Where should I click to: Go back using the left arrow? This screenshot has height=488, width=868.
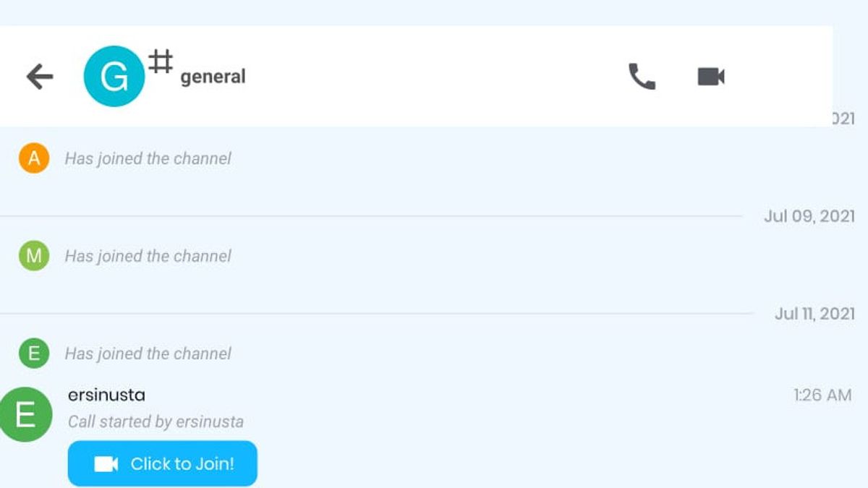[x=40, y=77]
